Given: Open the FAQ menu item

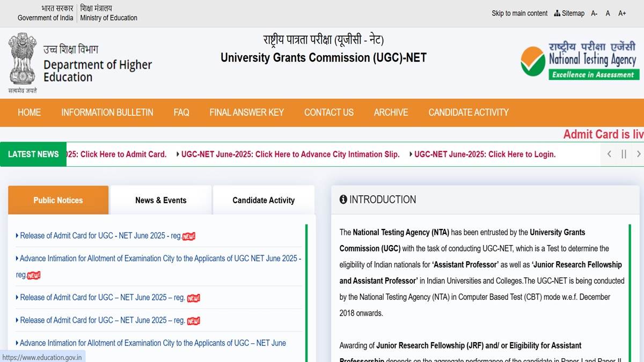Looking at the screenshot, I should coord(181,112).
